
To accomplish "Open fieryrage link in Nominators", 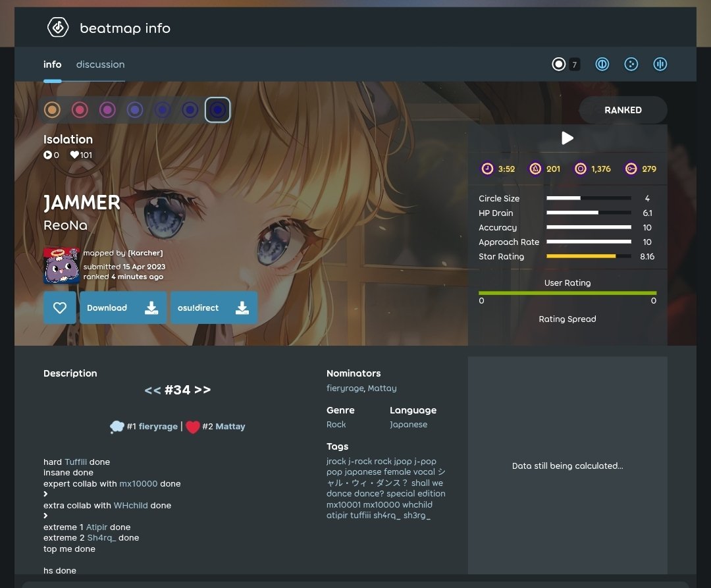I will tap(345, 388).
